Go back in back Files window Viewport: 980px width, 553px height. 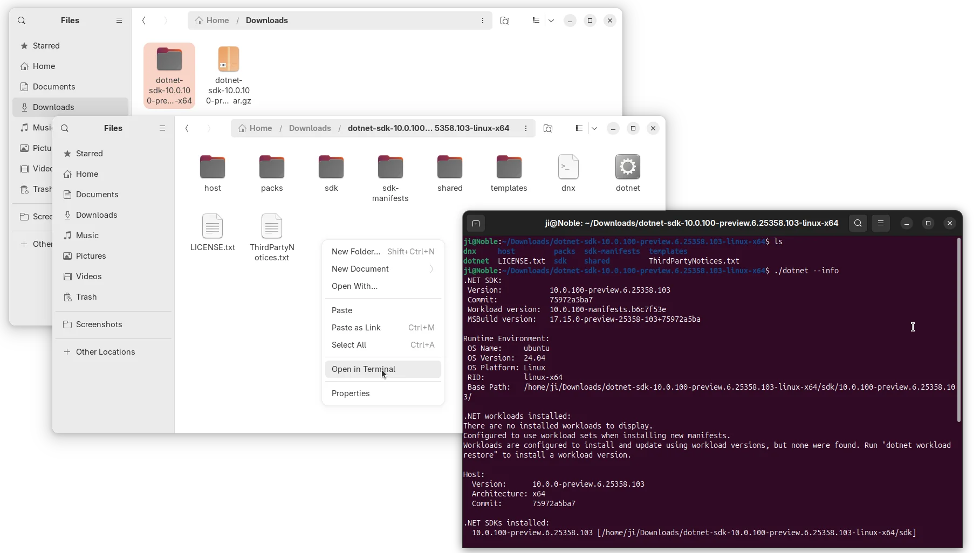point(144,20)
